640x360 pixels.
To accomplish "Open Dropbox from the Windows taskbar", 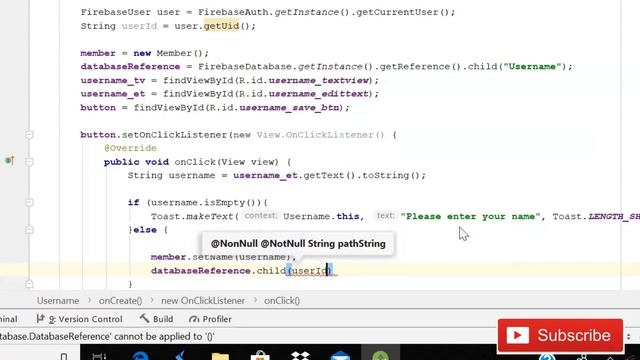I will tap(300, 356).
